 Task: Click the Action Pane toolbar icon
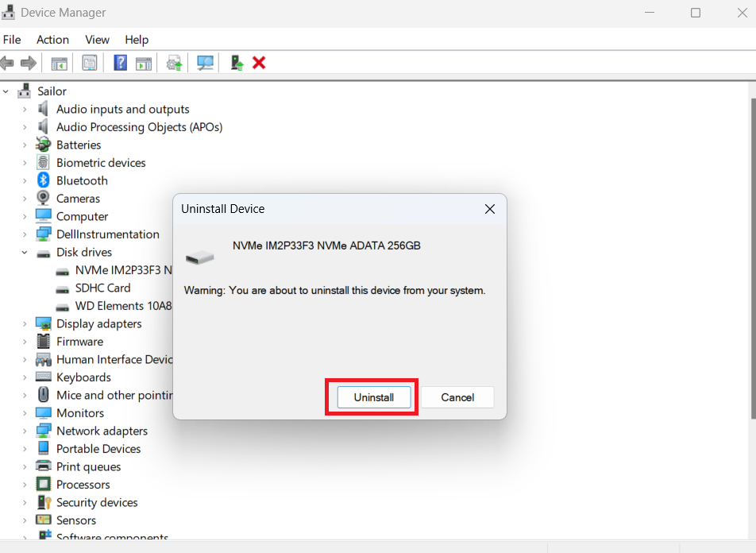click(144, 64)
